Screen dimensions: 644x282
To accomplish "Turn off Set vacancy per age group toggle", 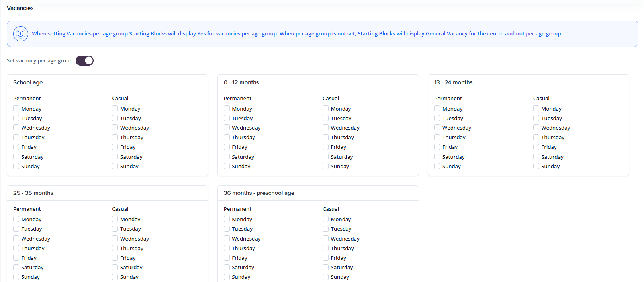I will pos(84,60).
